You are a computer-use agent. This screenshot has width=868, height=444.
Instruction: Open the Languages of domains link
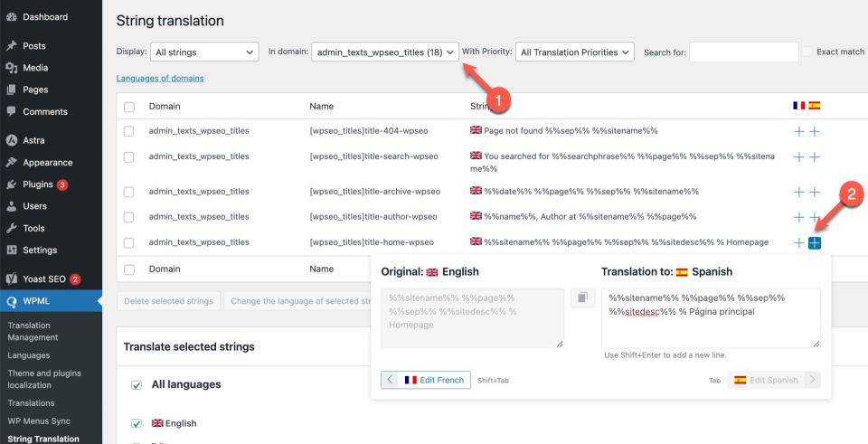[160, 79]
